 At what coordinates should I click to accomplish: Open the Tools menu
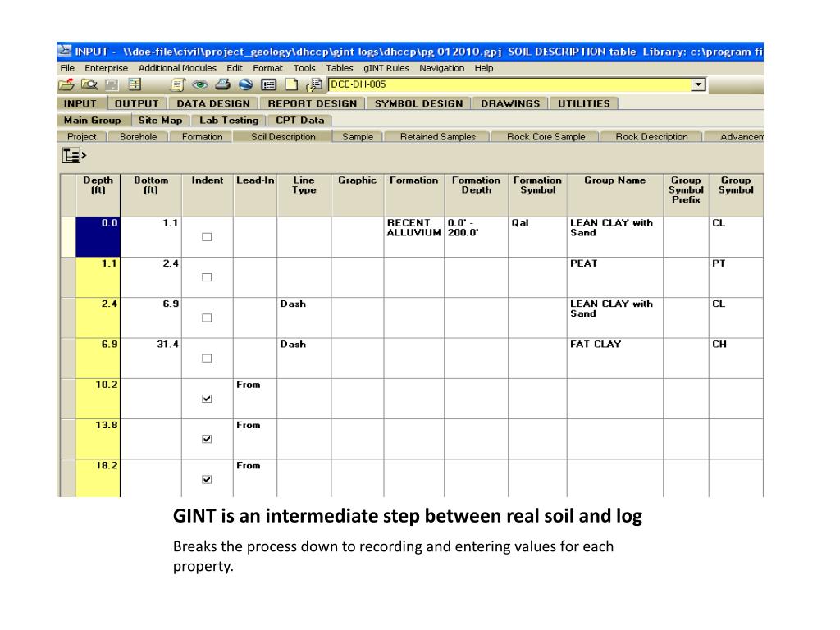(x=304, y=68)
